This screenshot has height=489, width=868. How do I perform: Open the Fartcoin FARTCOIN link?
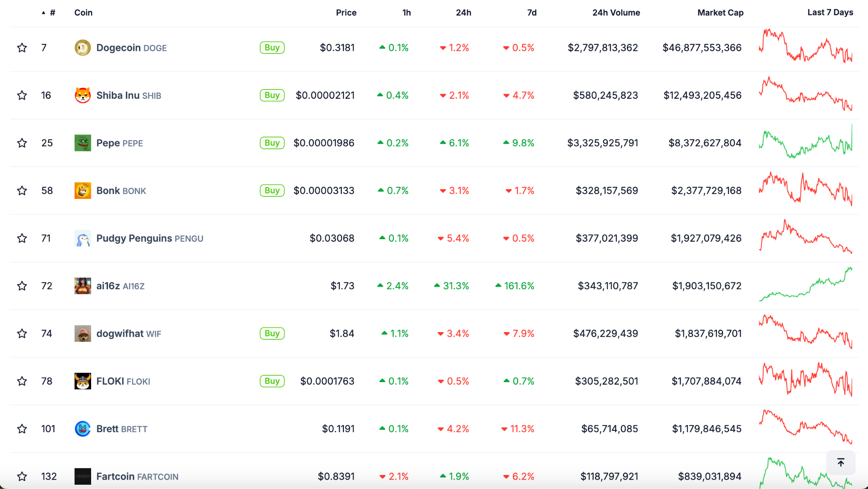click(x=137, y=477)
